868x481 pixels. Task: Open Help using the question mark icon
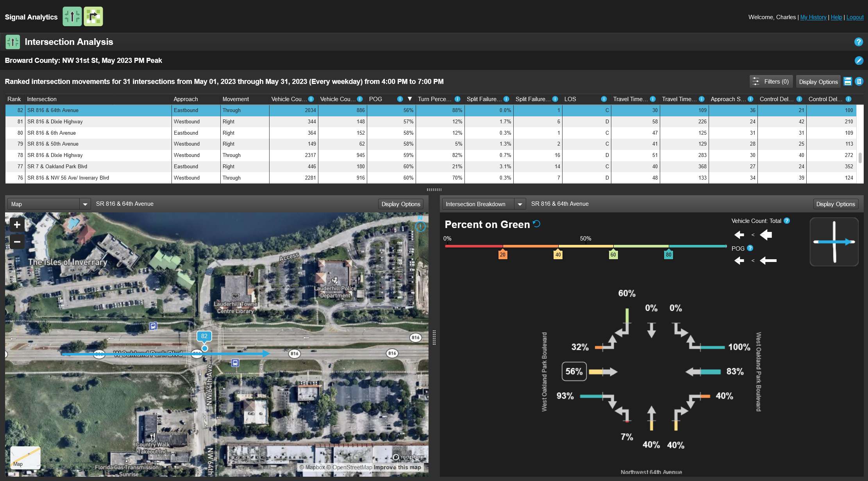859,42
